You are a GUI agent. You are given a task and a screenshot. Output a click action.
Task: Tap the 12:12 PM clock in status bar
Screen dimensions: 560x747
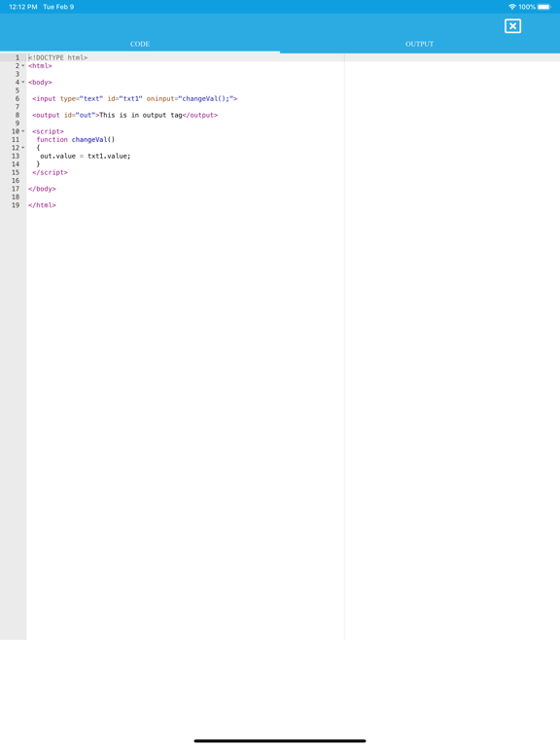pos(23,7)
